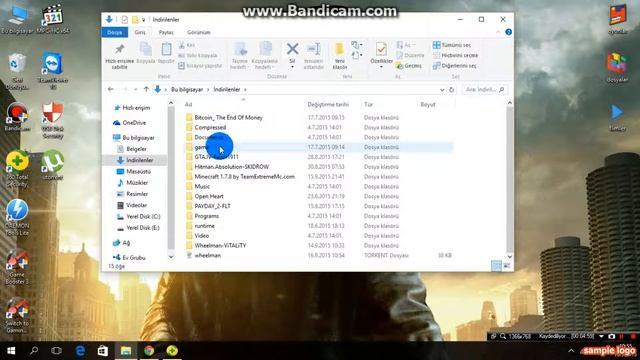Select Belgeler in navigation pane
This screenshot has width=640, height=360.
tap(136, 149)
